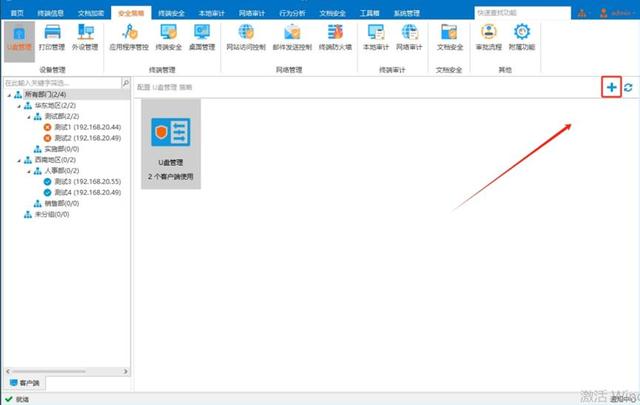
Task: Switch to the 本地审计 ribbon tab
Action: [211, 13]
